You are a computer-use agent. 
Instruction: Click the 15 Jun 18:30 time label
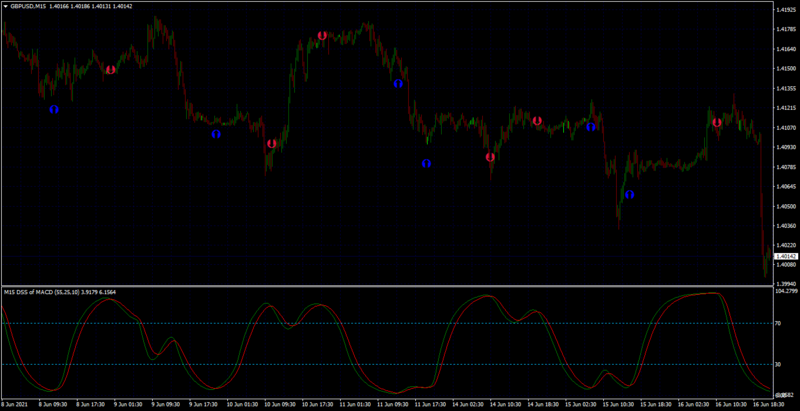[x=654, y=404]
